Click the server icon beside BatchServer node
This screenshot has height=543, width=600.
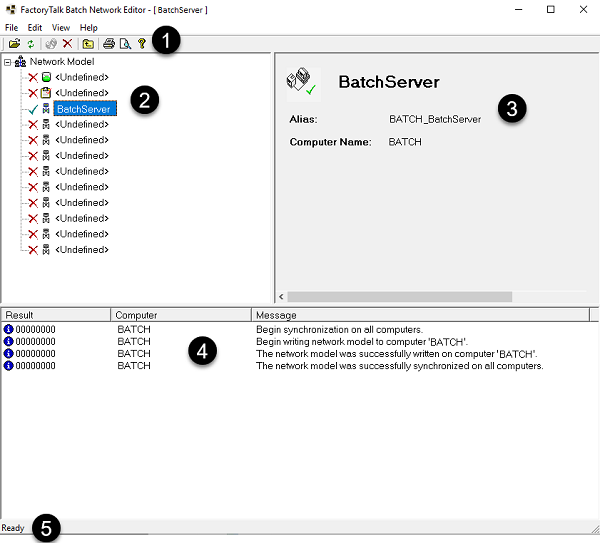click(x=46, y=109)
